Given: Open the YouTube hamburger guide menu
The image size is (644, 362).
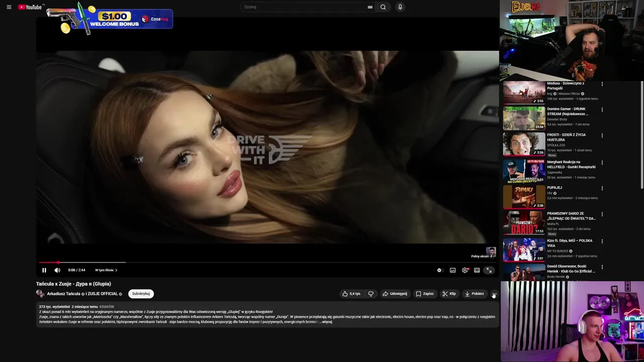Looking at the screenshot, I should [x=9, y=7].
